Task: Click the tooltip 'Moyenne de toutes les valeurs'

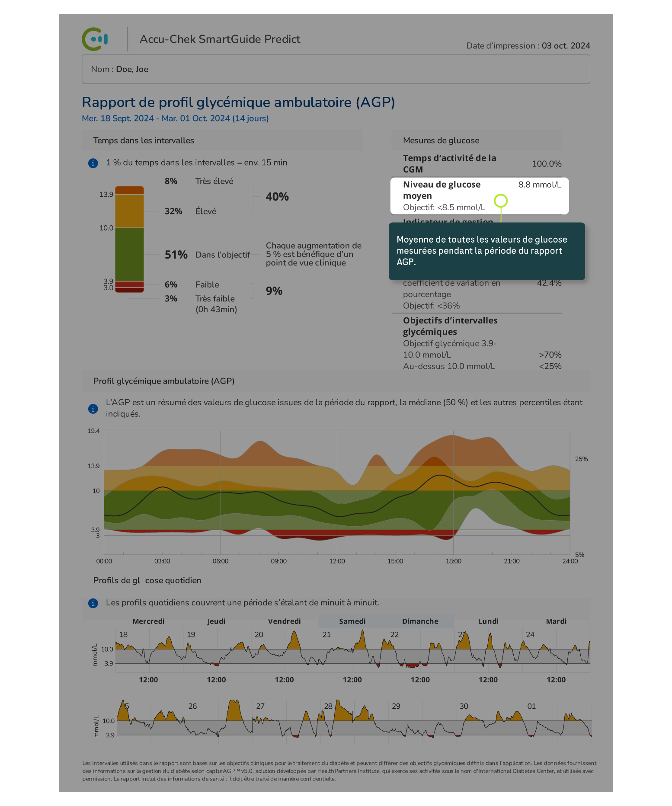Action: click(486, 251)
